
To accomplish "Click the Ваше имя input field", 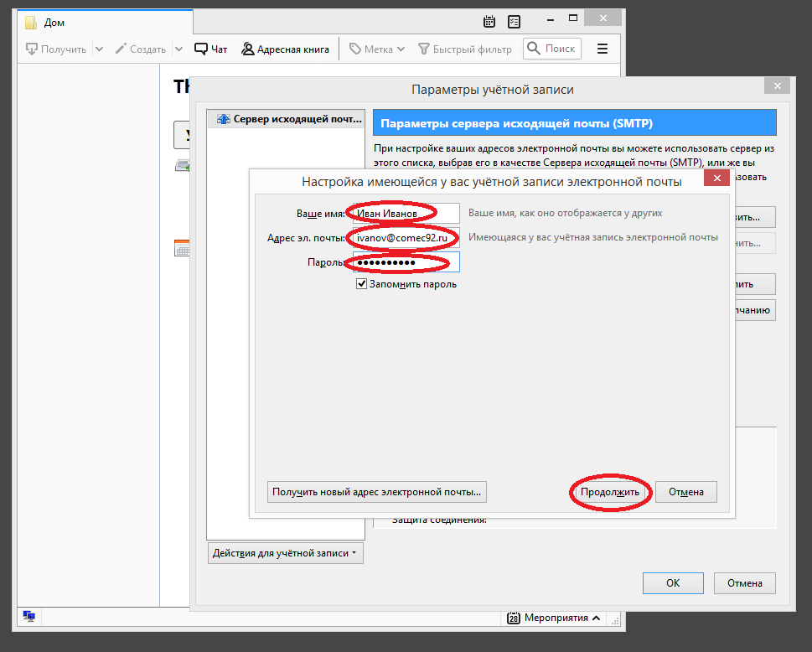I will 406,213.
